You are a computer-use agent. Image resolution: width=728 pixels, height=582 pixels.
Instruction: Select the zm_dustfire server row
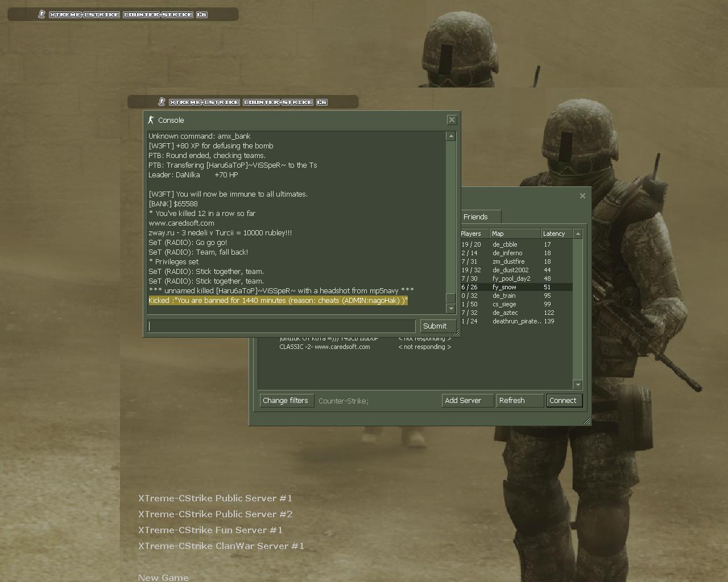(x=516, y=261)
